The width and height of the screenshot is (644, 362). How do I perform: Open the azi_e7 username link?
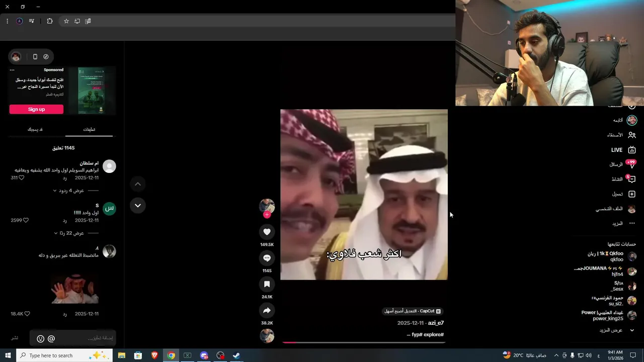click(x=436, y=323)
